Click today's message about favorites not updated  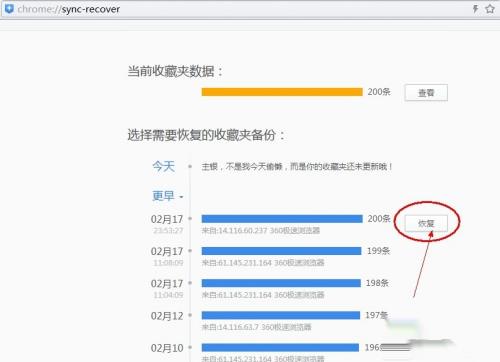[297, 166]
